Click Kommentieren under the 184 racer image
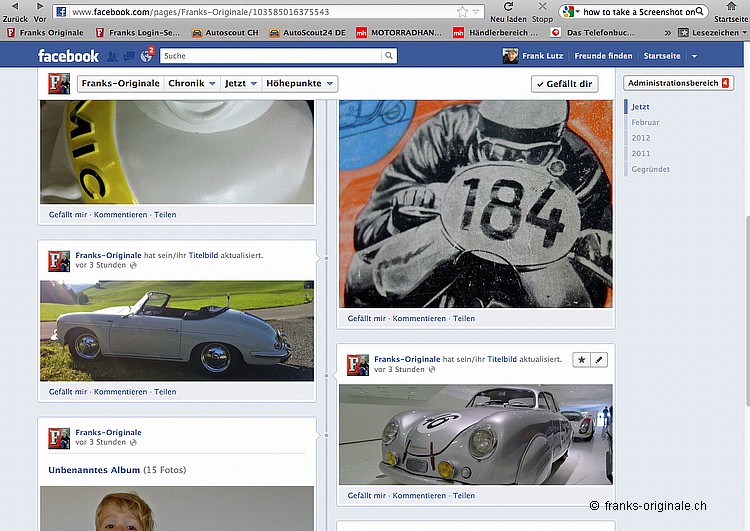 419,318
